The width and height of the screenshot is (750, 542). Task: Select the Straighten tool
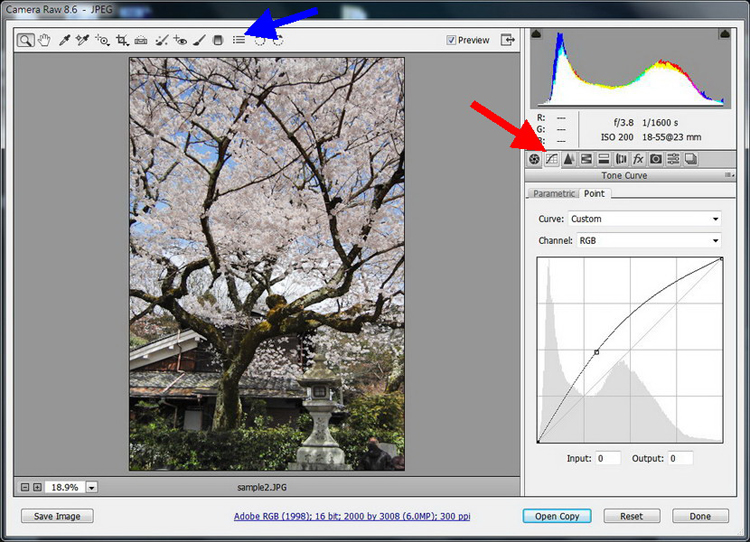(x=141, y=40)
